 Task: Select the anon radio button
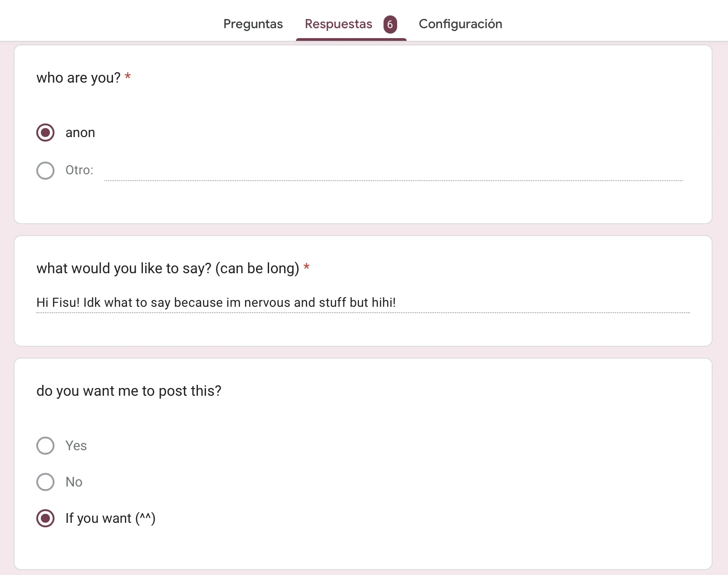[x=45, y=133]
